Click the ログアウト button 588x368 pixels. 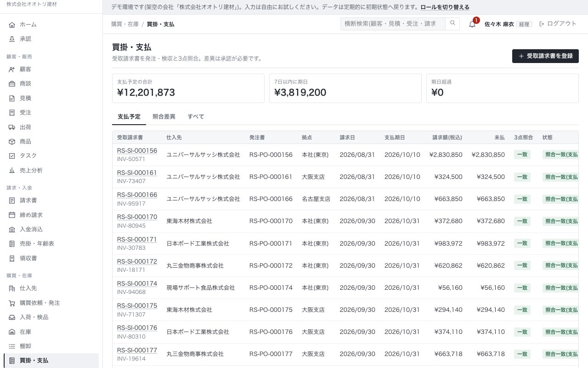click(x=558, y=24)
